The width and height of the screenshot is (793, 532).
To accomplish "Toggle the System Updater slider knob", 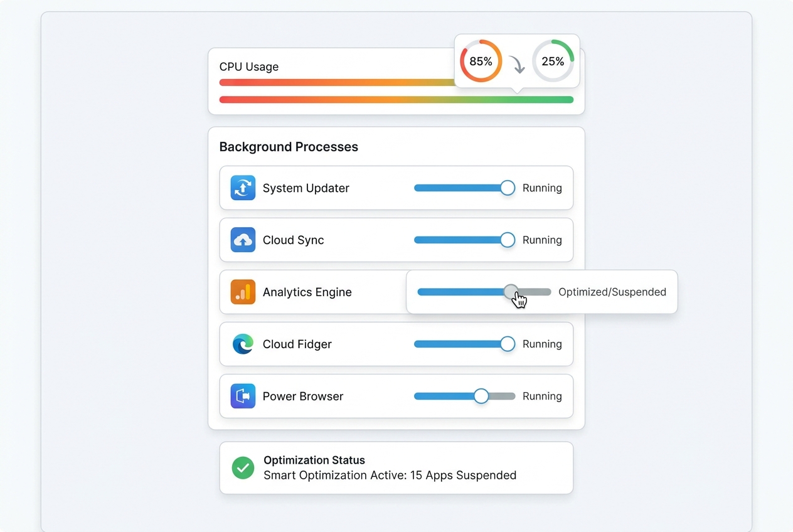I will coord(508,188).
